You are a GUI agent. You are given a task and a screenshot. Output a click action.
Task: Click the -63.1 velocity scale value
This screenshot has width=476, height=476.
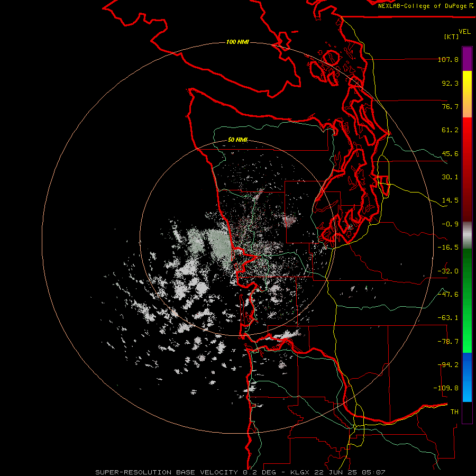coord(448,318)
